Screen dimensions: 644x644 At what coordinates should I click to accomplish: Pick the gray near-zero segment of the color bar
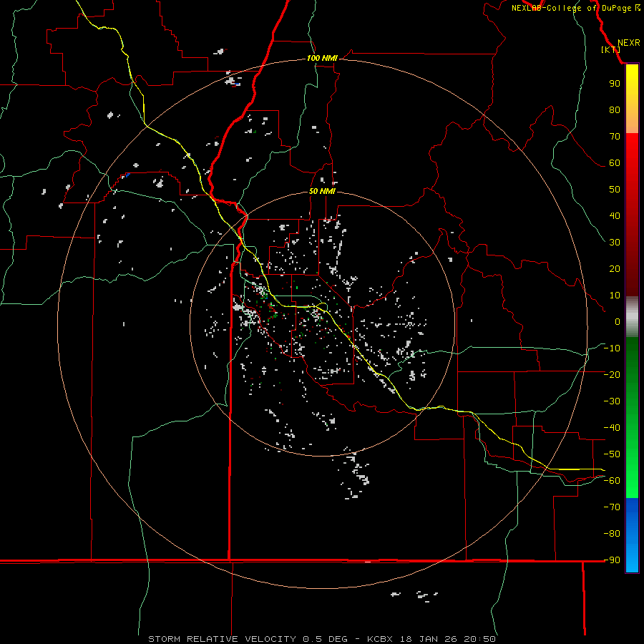tap(632, 317)
